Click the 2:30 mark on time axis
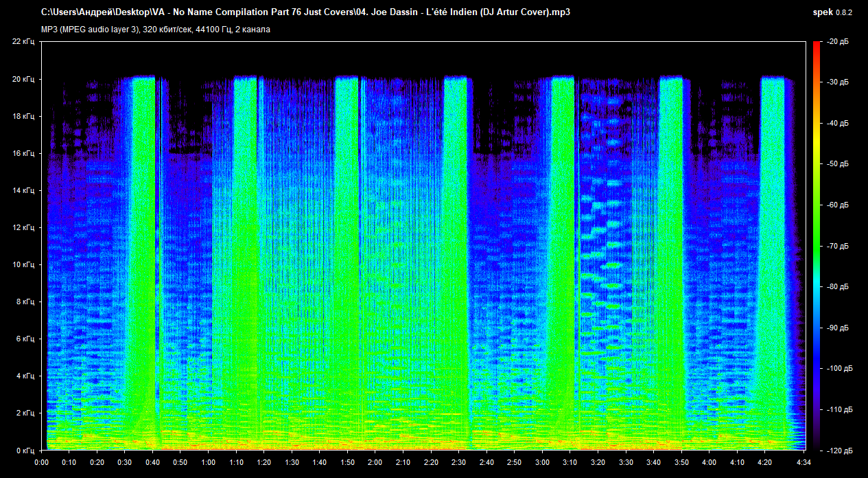The image size is (868, 478). click(x=459, y=462)
